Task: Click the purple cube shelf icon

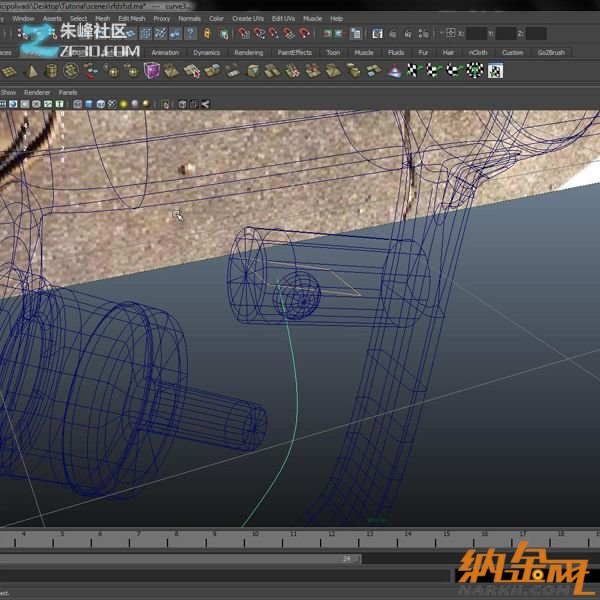Action: [x=151, y=71]
